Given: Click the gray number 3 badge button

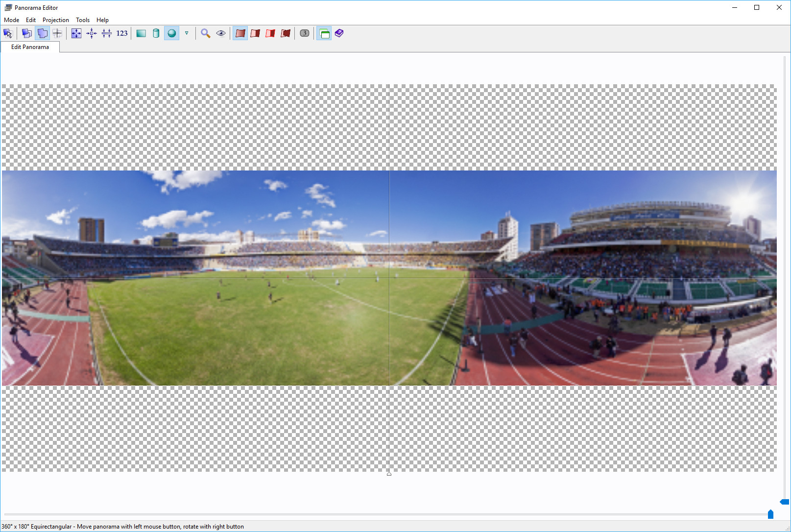Looking at the screenshot, I should pyautogui.click(x=305, y=33).
